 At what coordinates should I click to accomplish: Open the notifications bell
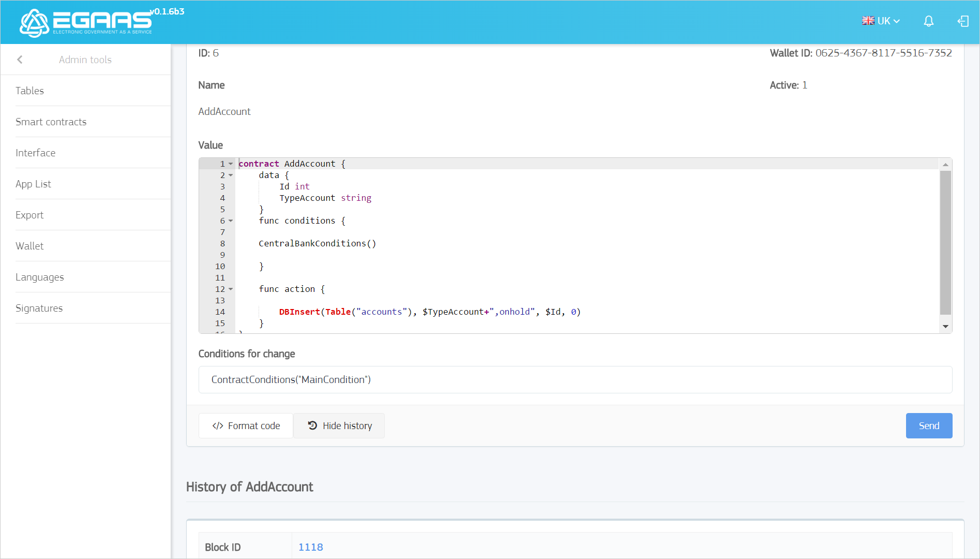[928, 21]
